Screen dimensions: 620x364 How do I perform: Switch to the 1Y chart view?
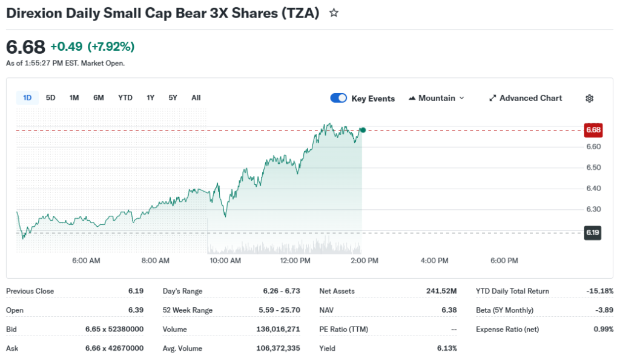click(151, 98)
